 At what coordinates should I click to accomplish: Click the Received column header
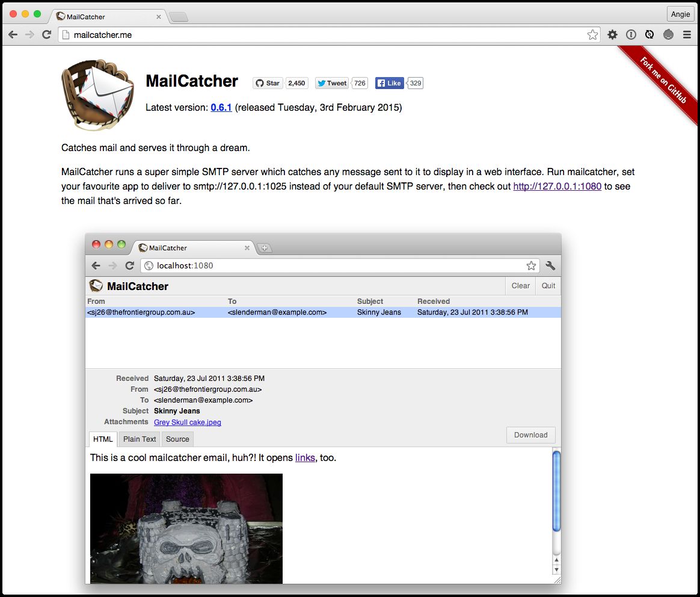coord(434,301)
